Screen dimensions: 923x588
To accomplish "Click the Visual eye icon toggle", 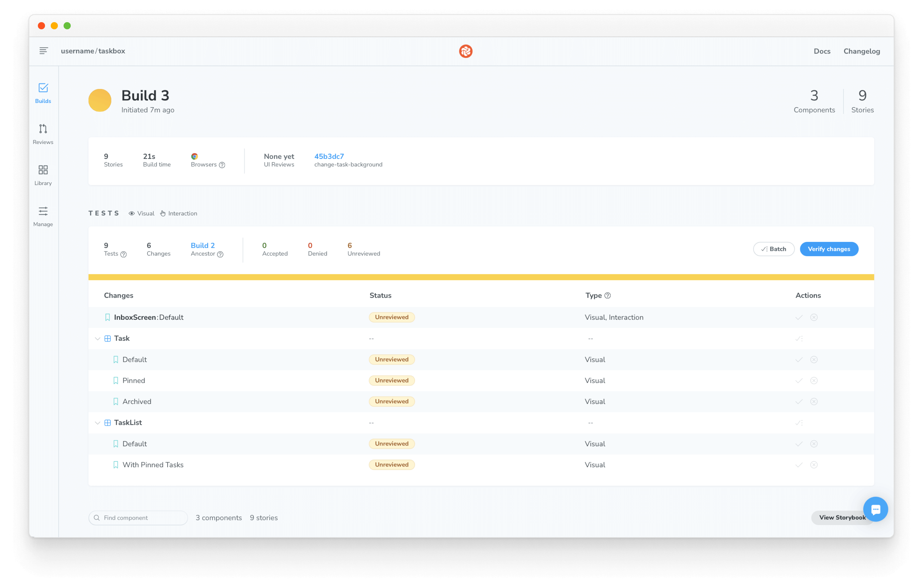I will pos(133,213).
